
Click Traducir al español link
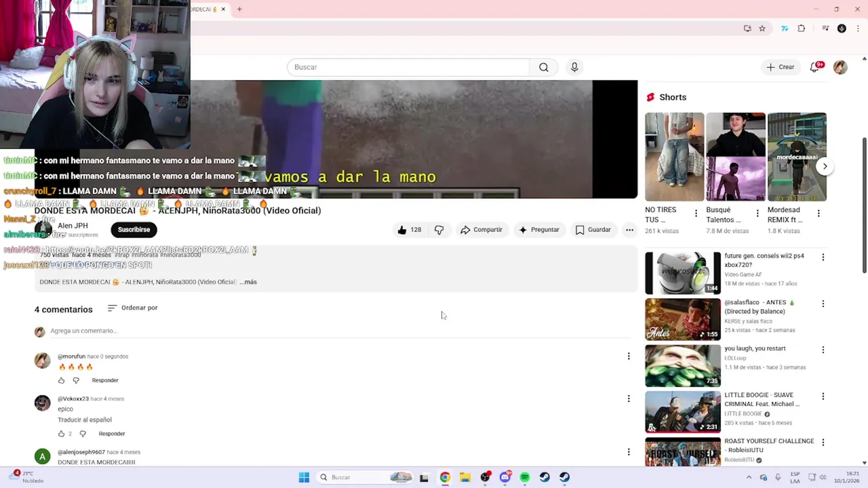tap(85, 420)
